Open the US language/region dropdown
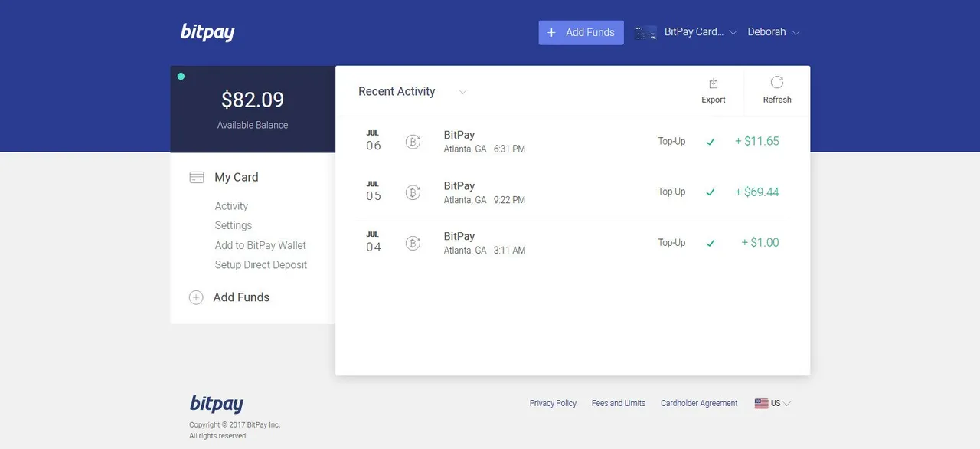980x449 pixels. pyautogui.click(x=773, y=403)
